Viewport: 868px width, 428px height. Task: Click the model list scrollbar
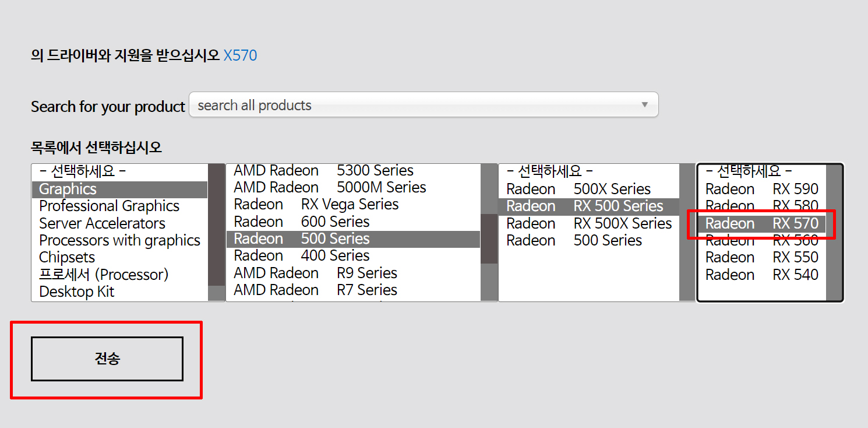pos(834,233)
